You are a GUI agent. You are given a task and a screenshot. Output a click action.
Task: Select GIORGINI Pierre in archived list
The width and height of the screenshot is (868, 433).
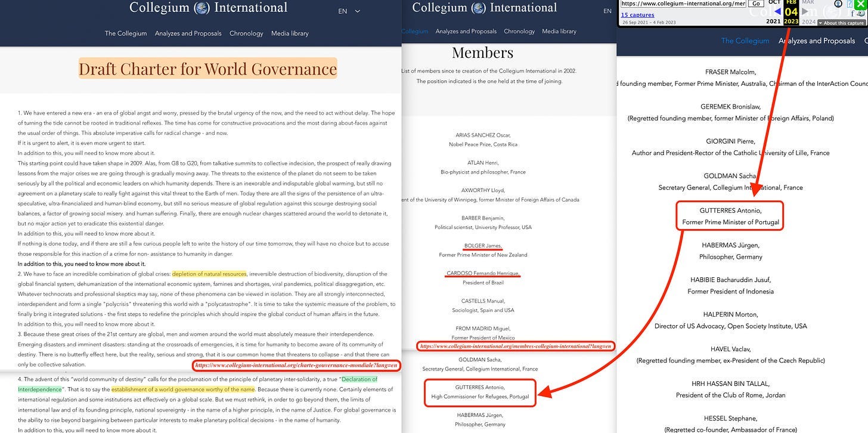pyautogui.click(x=730, y=141)
